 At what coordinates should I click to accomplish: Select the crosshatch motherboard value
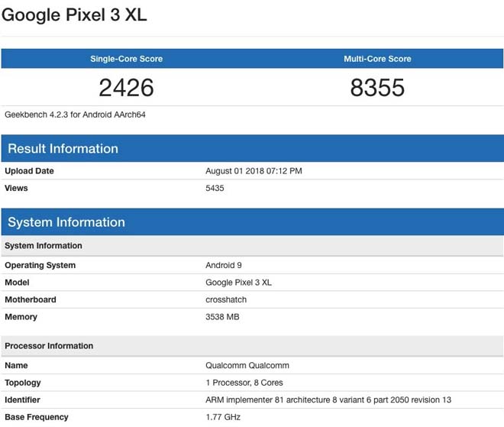[x=226, y=299]
